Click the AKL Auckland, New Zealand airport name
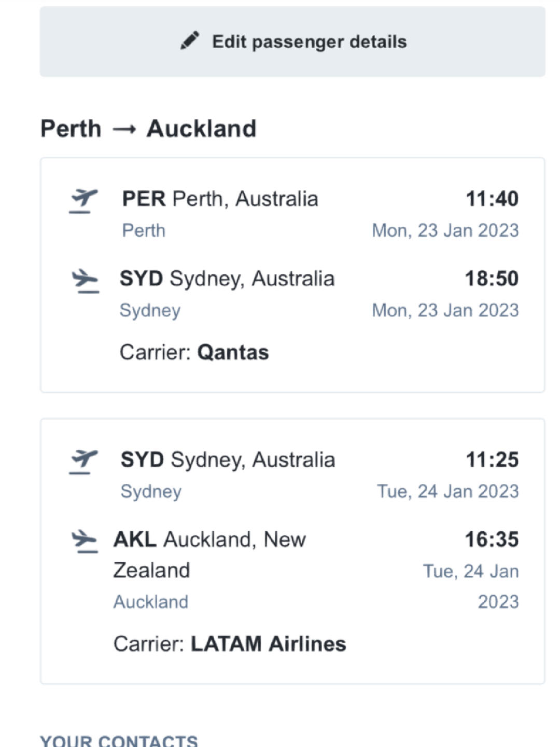Image resolution: width=560 pixels, height=747 pixels. point(209,555)
